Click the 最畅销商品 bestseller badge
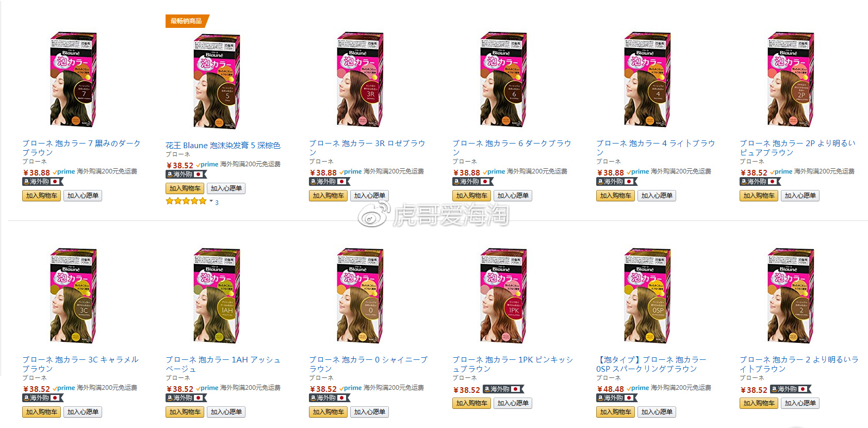Image resolution: width=868 pixels, height=428 pixels. (x=187, y=21)
